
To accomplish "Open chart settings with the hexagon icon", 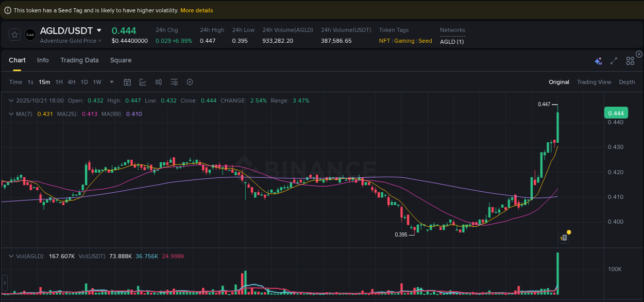I will click(x=189, y=82).
